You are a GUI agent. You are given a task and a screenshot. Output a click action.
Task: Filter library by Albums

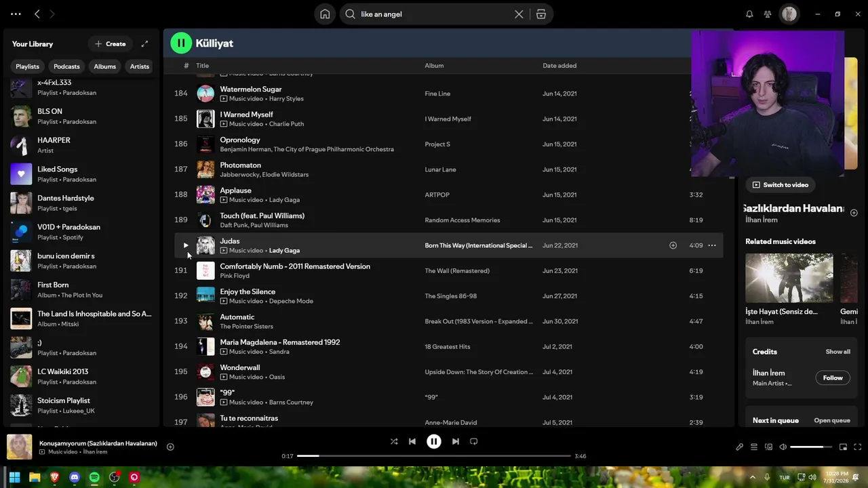pos(105,66)
